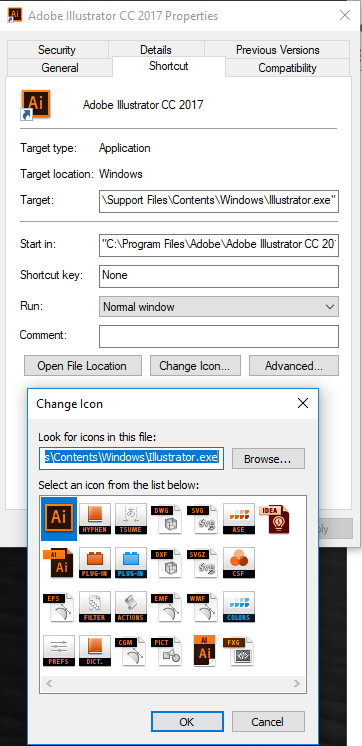The height and width of the screenshot is (746, 362).
Task: Select AI document icon beside orange PLUG-IN
Action: pos(59,562)
